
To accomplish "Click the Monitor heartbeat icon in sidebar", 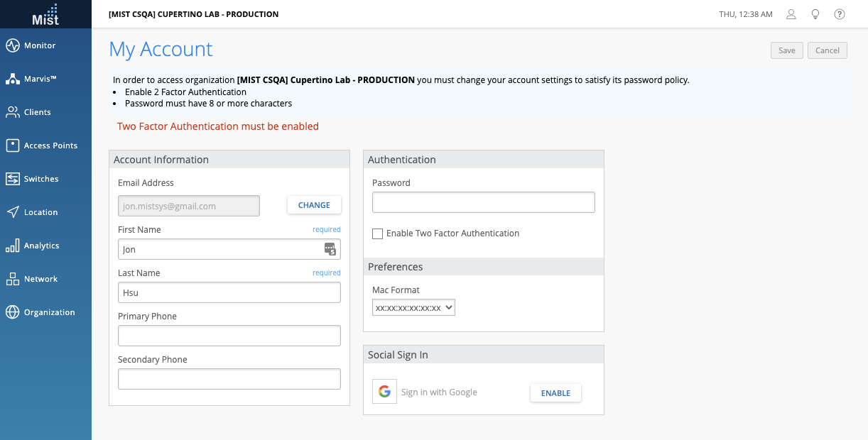I will [x=13, y=45].
